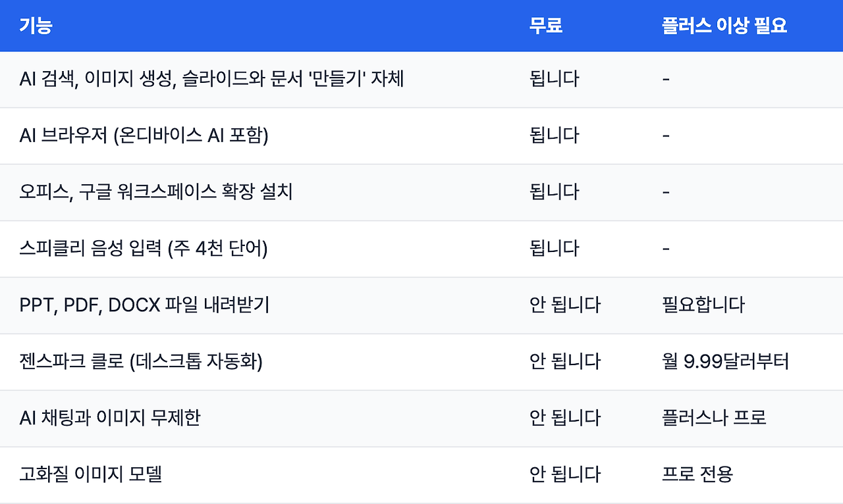Select the 'AI 브라우저 (온디바이스 AI 포함)' cell
Image resolution: width=843 pixels, height=504 pixels.
tap(144, 136)
